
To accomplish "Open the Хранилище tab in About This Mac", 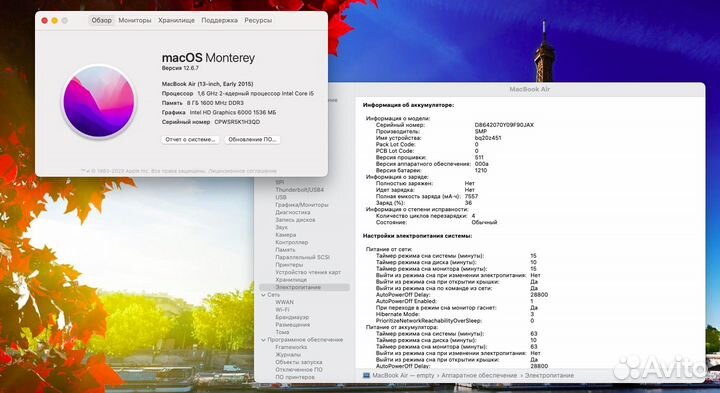I will pos(176,20).
